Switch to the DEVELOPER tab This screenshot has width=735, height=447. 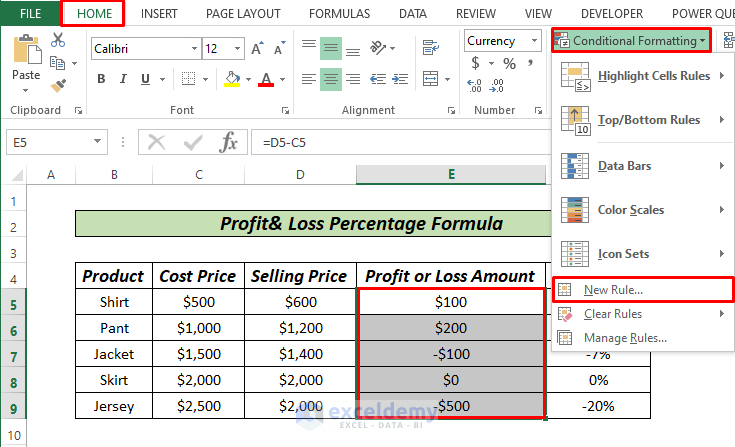tap(612, 14)
